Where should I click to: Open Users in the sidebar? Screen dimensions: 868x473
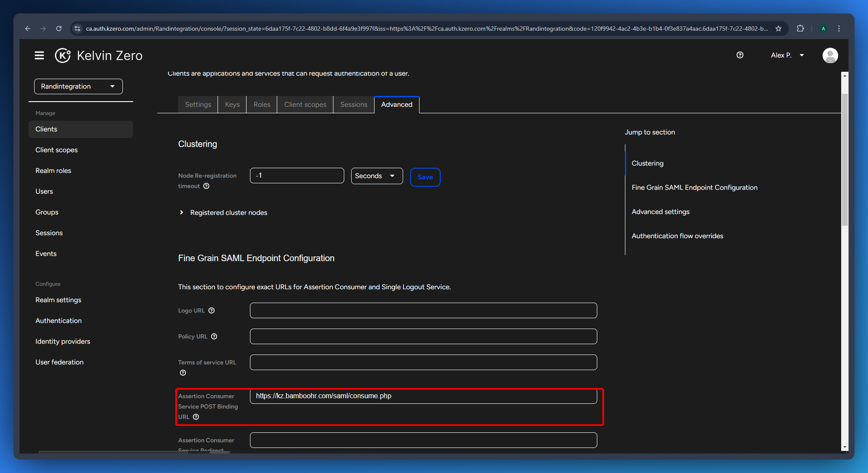pos(81,192)
